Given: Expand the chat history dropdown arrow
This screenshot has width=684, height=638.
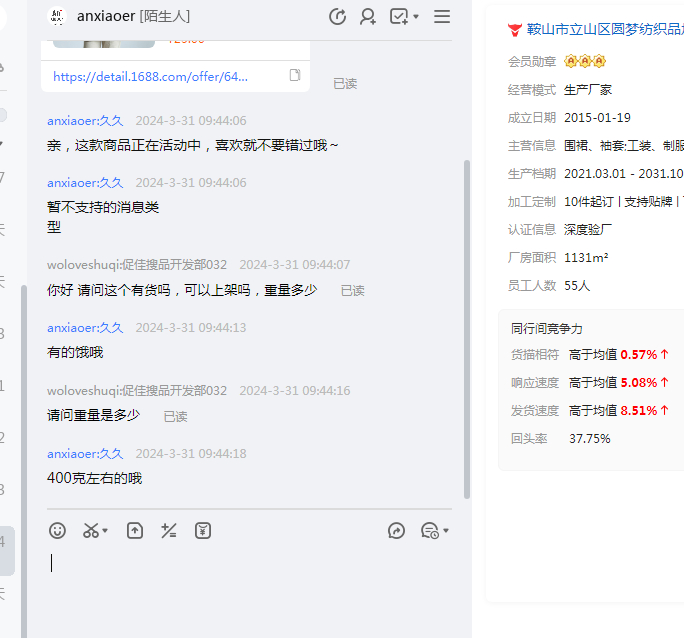Looking at the screenshot, I should [x=446, y=531].
